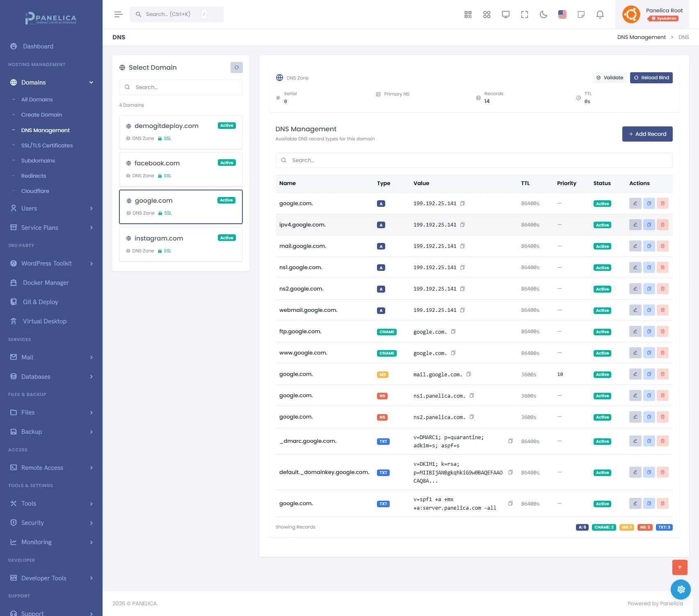The width and height of the screenshot is (699, 616).
Task: Edit the ipv4.google.com. A record
Action: (635, 225)
